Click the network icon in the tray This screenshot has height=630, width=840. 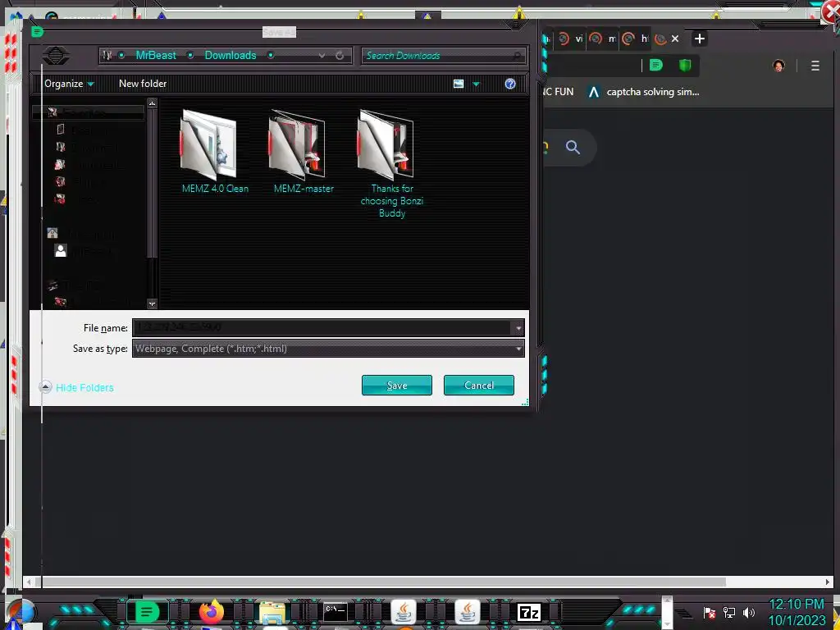tap(729, 612)
